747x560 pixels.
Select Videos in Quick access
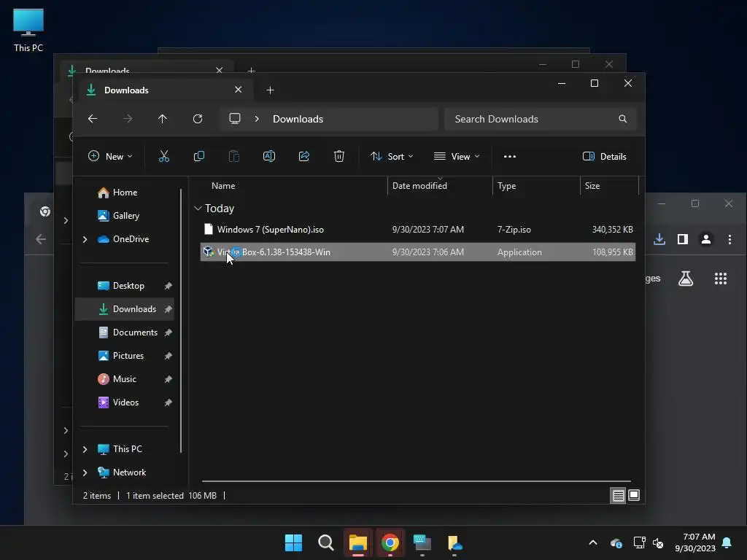[125, 402]
